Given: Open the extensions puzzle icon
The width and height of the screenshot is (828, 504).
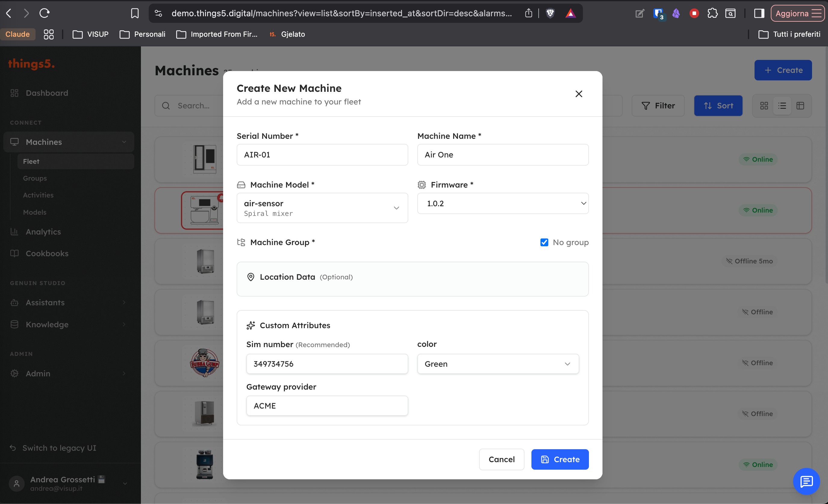Looking at the screenshot, I should click(712, 13).
